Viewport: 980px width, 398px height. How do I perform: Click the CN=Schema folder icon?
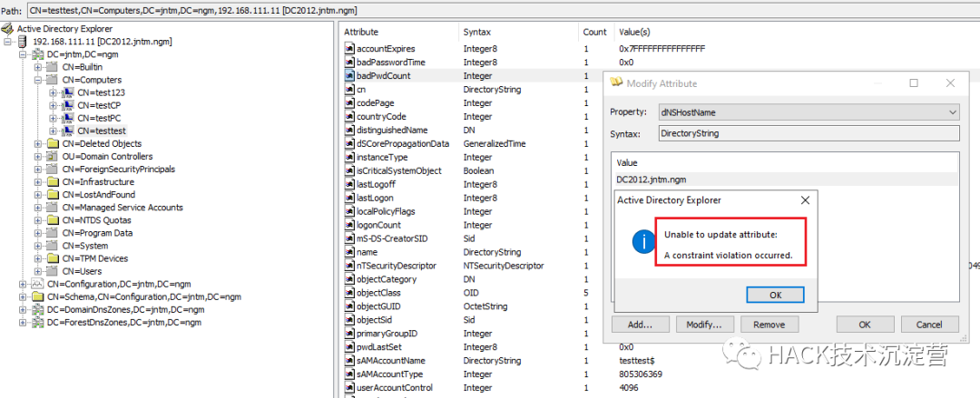coord(37,296)
